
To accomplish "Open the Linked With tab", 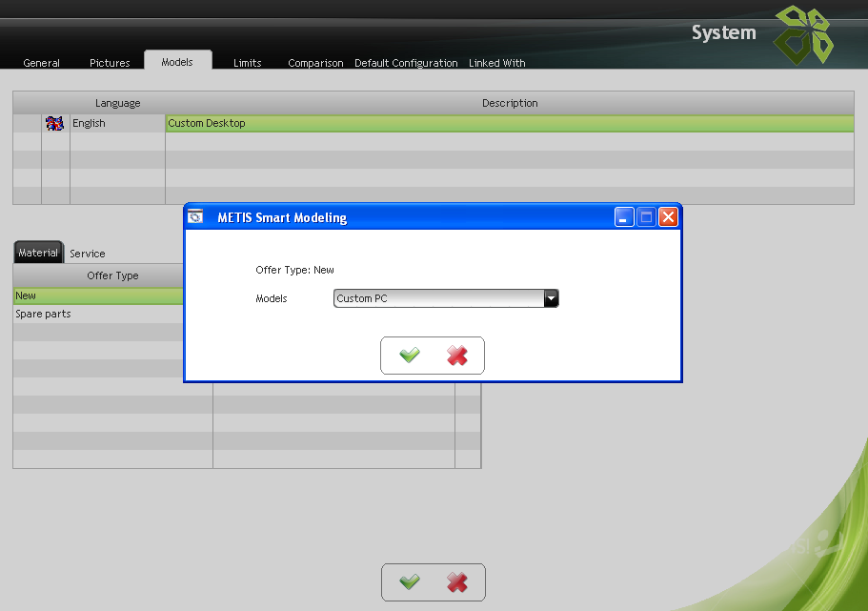I will (496, 63).
